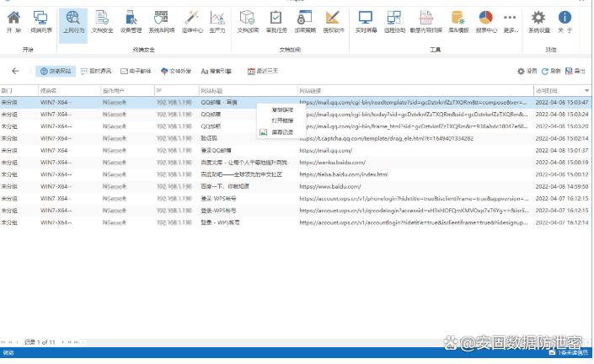Expand the 更多 ribbon options

click(510, 21)
